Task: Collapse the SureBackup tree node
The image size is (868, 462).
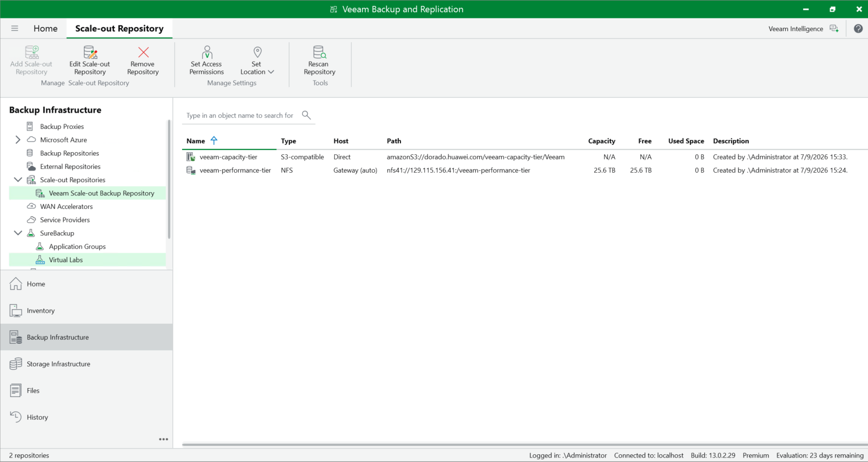Action: 18,233
